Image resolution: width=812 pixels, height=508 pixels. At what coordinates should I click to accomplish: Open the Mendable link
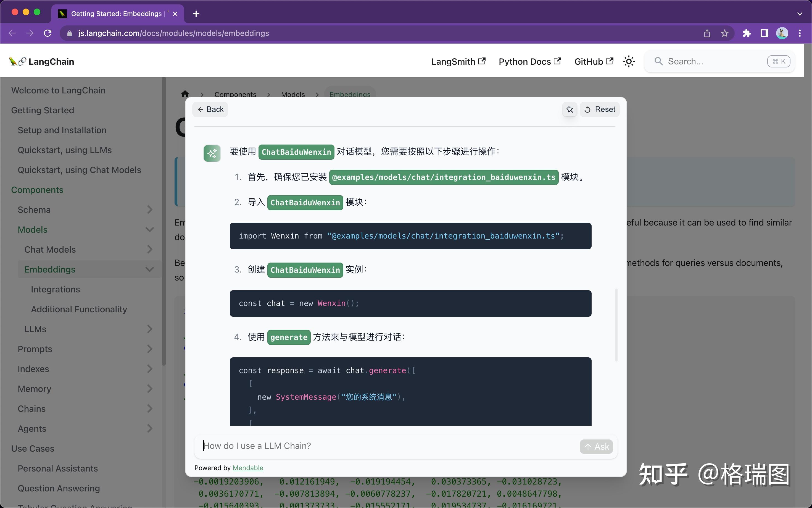click(x=248, y=468)
